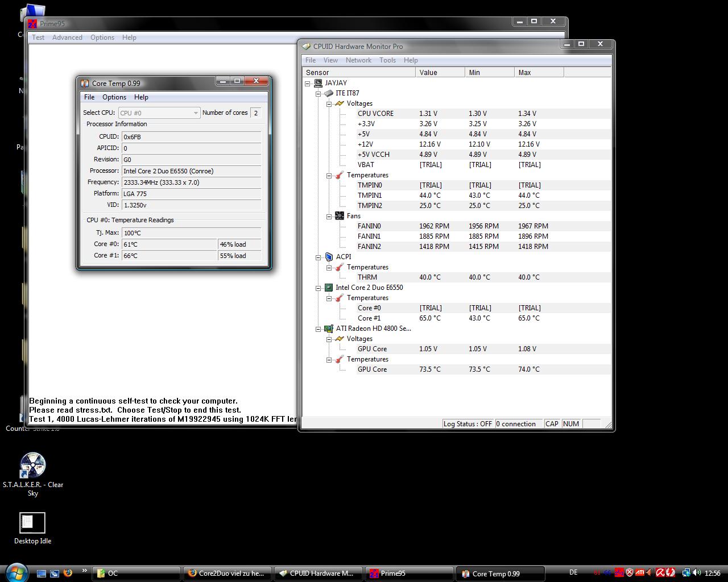Viewport: 728px width, 582px height.
Task: Collapse the Intel Core 2 Duo E6550 node
Action: pos(318,288)
